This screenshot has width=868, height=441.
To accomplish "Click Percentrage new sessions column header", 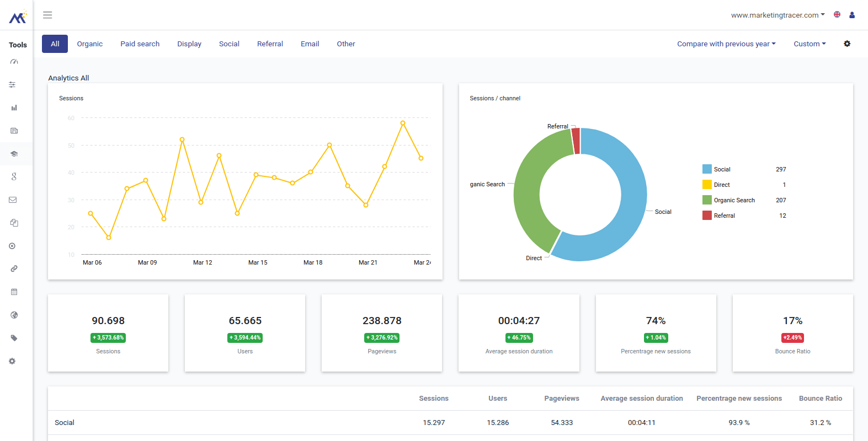I will (x=739, y=399).
